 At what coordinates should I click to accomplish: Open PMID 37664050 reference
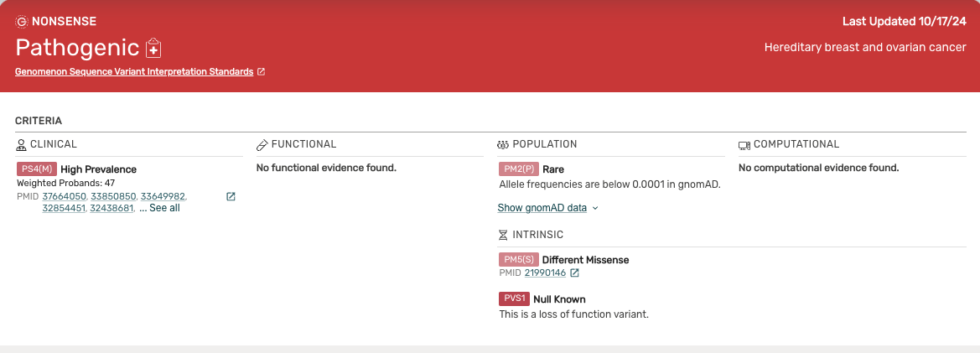pos(65,196)
